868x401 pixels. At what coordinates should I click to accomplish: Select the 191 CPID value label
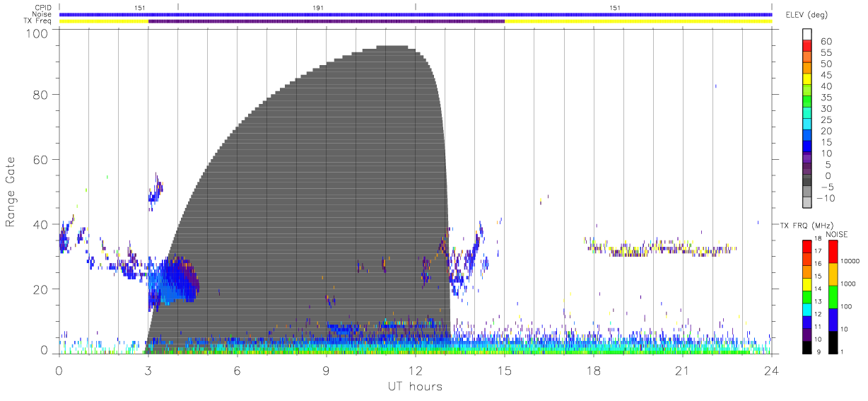pyautogui.click(x=318, y=7)
